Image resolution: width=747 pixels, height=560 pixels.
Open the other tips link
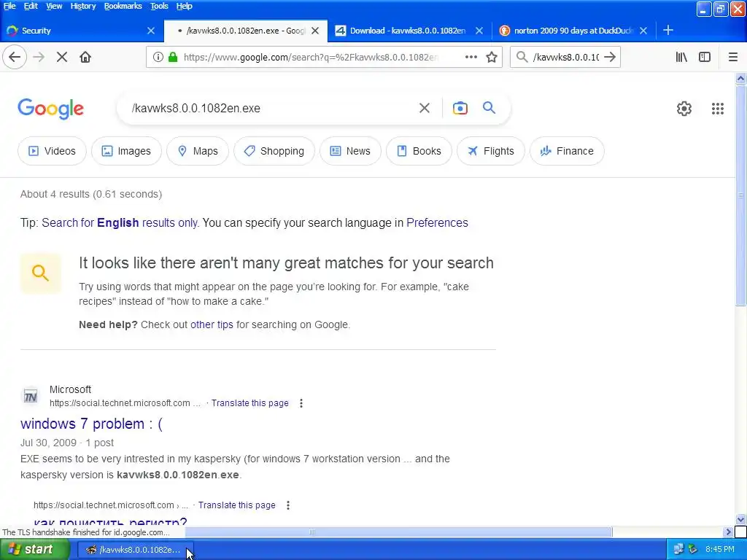212,324
